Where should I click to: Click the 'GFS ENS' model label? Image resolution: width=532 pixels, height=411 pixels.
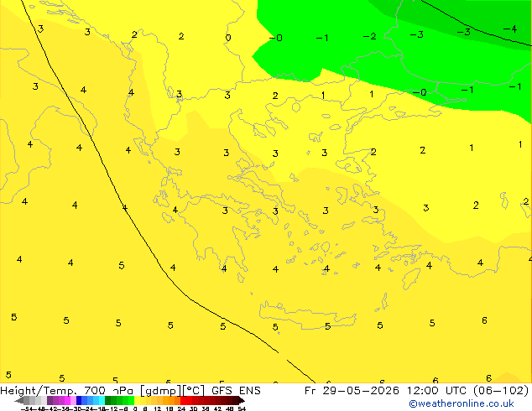click(x=236, y=391)
